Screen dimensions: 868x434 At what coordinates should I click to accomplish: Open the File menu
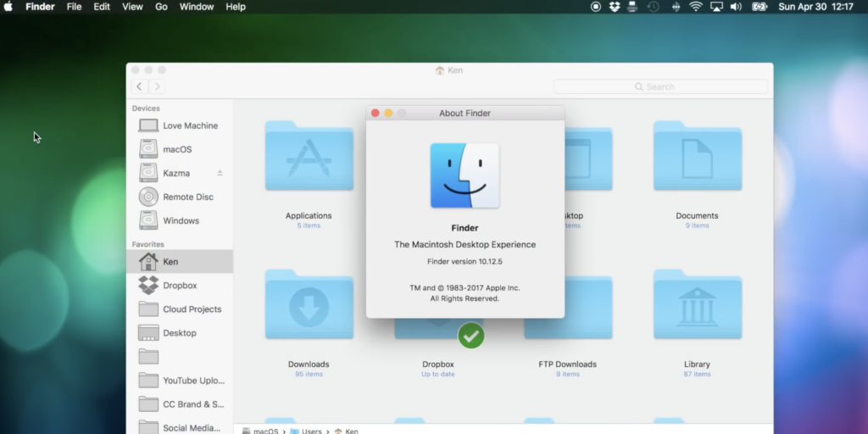pos(75,7)
